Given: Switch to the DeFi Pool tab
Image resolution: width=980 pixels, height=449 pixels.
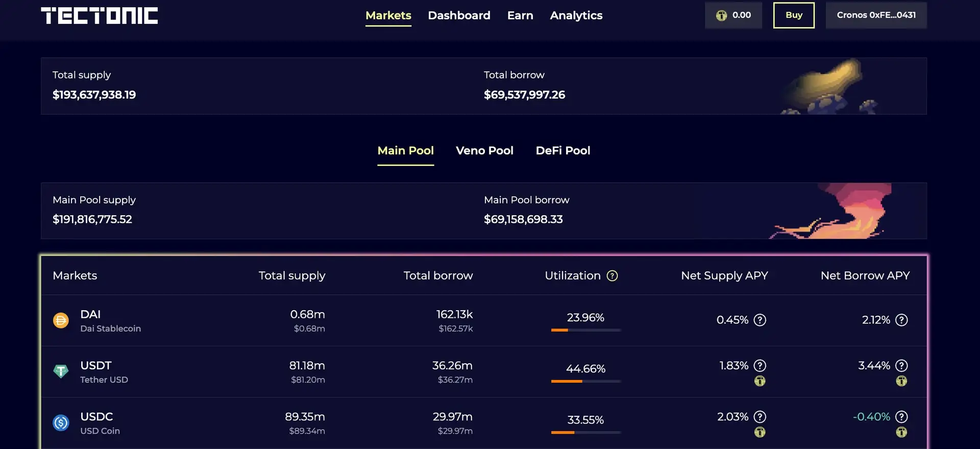Looking at the screenshot, I should tap(562, 151).
